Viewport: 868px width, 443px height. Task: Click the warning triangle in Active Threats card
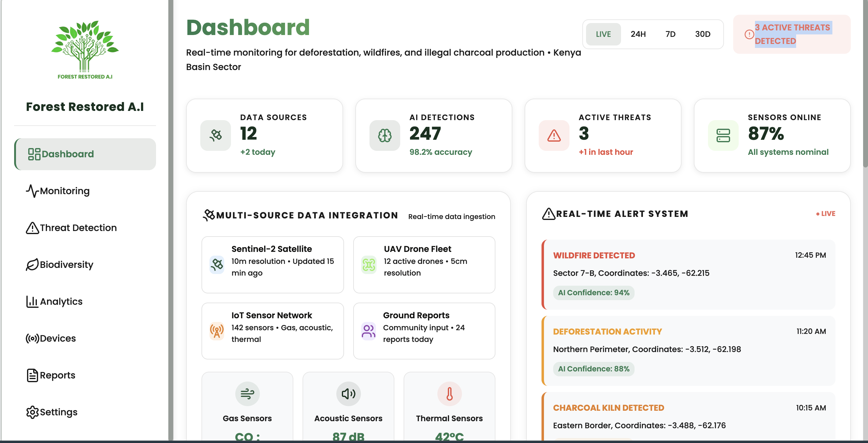coord(553,135)
